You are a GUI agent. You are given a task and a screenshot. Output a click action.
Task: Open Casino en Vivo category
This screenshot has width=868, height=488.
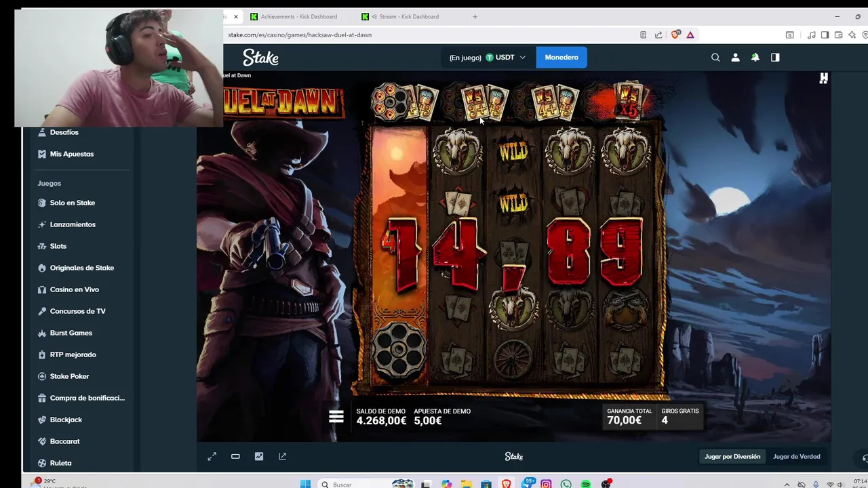point(75,289)
